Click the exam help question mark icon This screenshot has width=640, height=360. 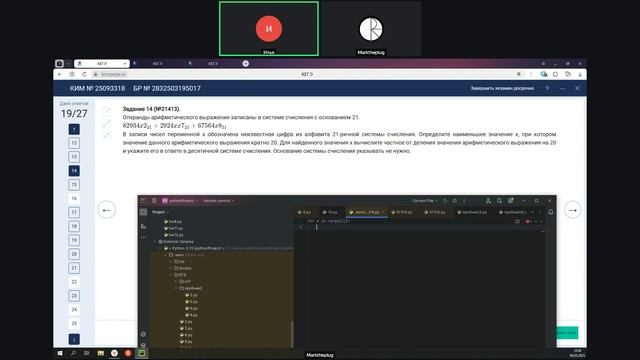coord(547,88)
